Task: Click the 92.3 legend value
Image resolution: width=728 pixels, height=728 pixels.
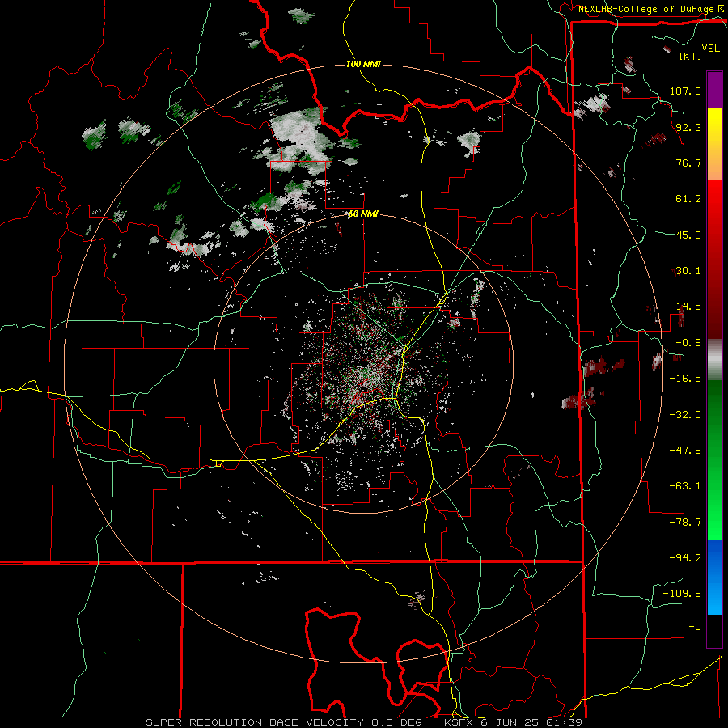Action: pyautogui.click(x=688, y=127)
